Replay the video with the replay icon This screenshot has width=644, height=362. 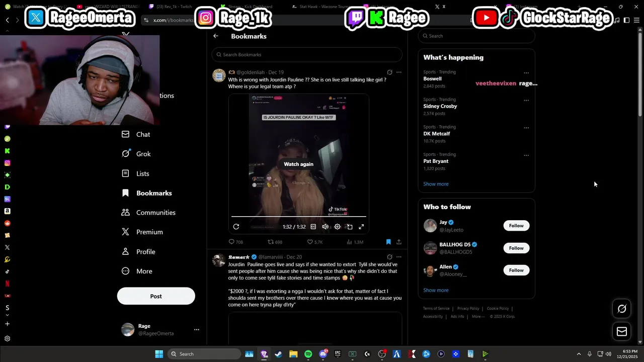pos(236,227)
